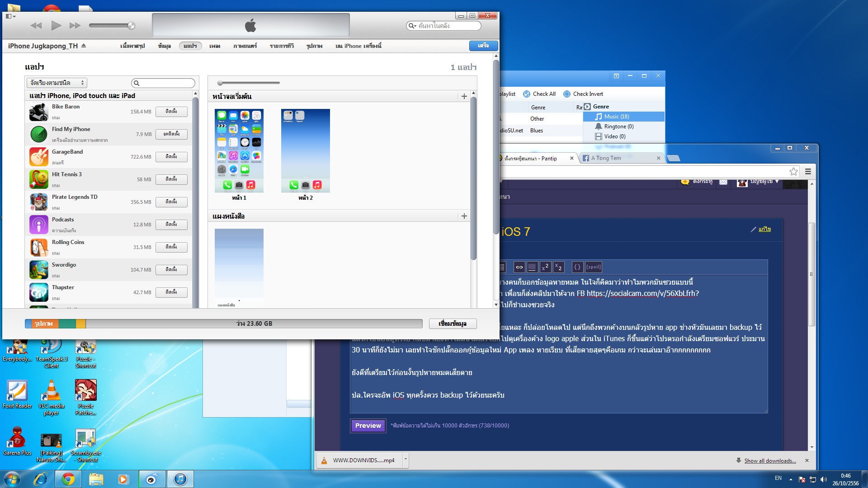This screenshot has width=868, height=488.
Task: Eject iPhone Jugkapong_TH with the eject icon
Action: (84, 46)
